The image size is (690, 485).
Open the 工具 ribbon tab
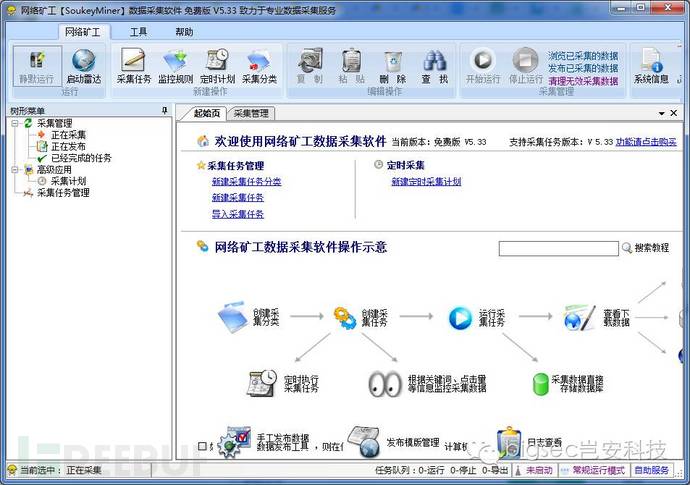point(138,32)
